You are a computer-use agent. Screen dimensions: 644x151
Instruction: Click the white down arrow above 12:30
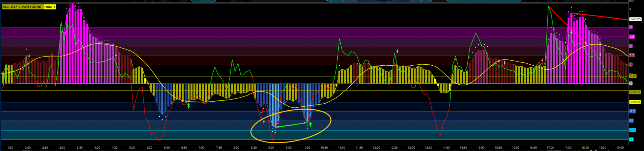coord(397,51)
